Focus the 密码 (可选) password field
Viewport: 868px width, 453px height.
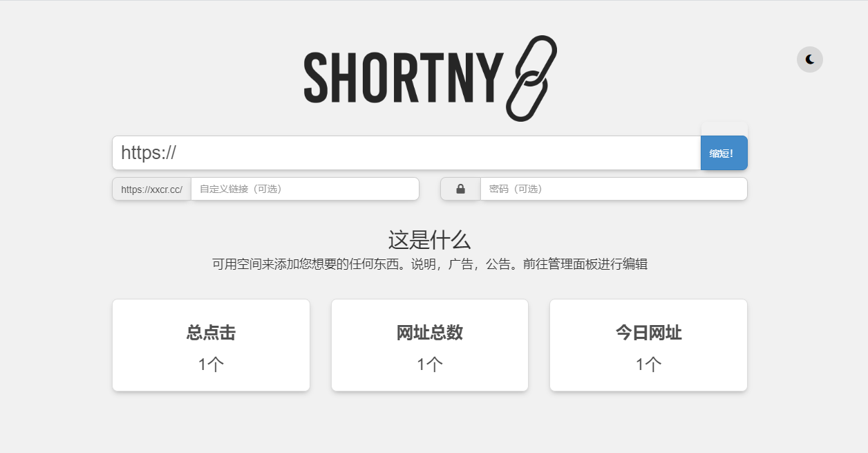click(614, 189)
